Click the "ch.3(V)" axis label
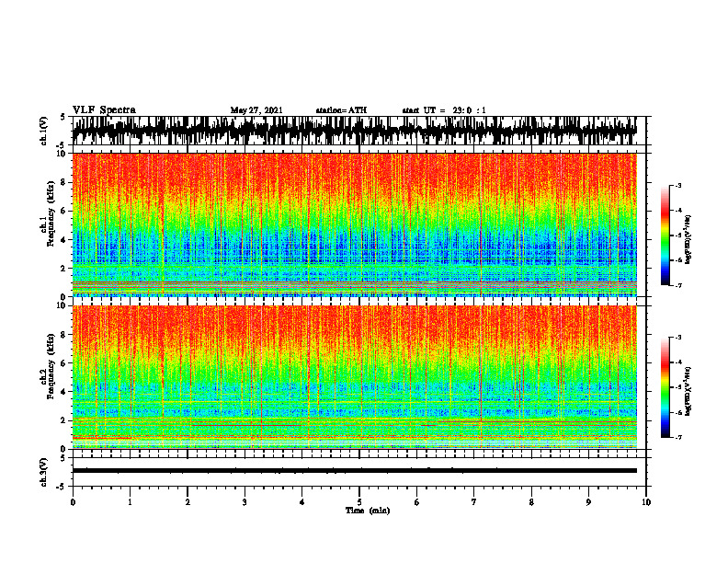 pos(44,473)
